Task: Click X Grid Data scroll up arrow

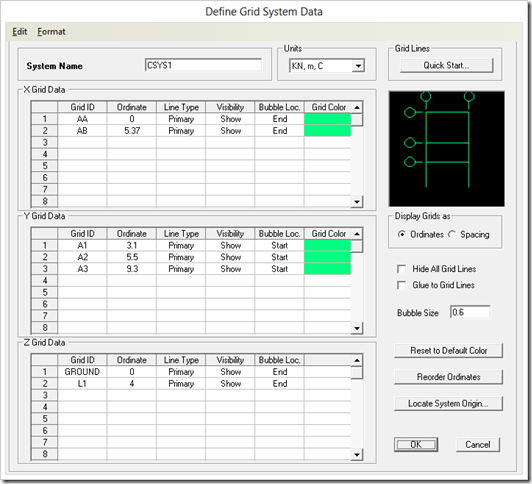Action: pyautogui.click(x=357, y=108)
